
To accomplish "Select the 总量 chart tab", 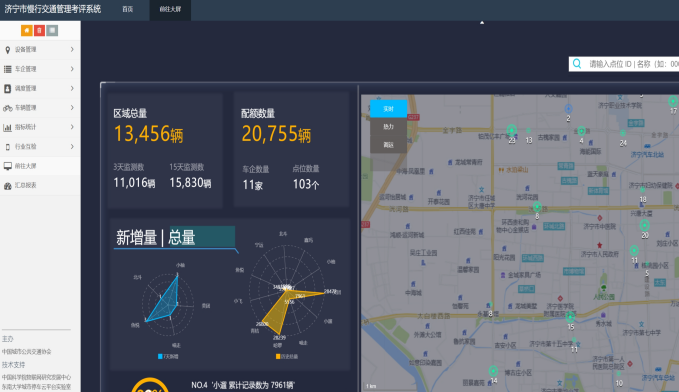I will tap(182, 237).
